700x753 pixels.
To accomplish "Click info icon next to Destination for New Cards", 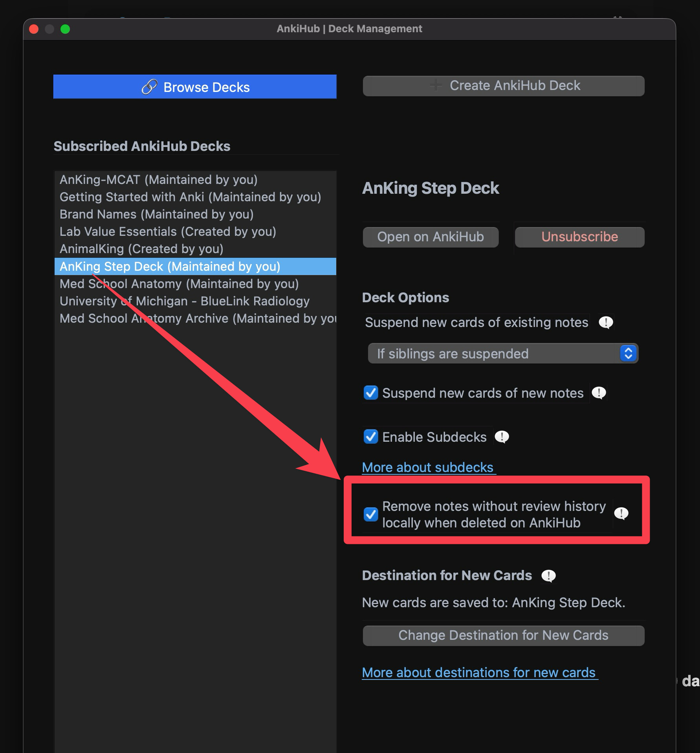I will click(548, 576).
